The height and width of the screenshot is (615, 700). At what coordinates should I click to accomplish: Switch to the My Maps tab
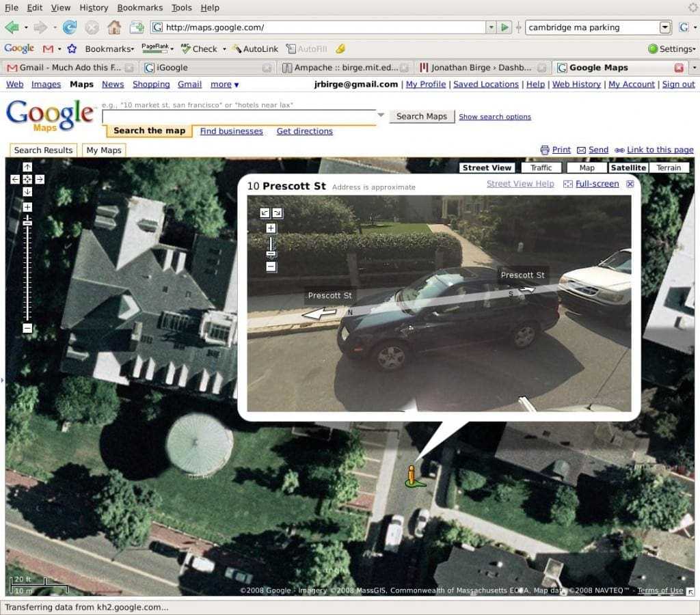[103, 150]
